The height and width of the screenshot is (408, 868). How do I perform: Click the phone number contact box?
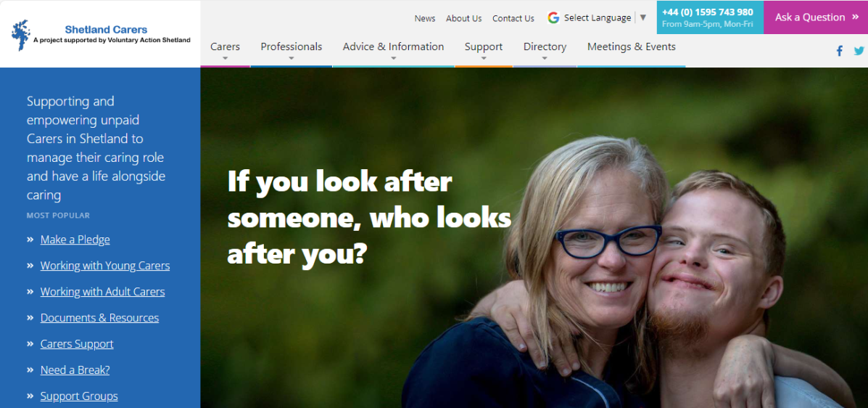coord(710,17)
